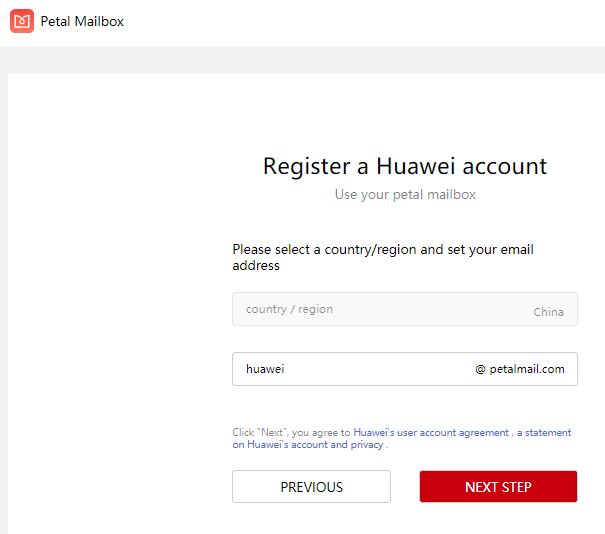Click the Use your petal mailbox subtitle
The image size is (605, 534).
point(405,194)
